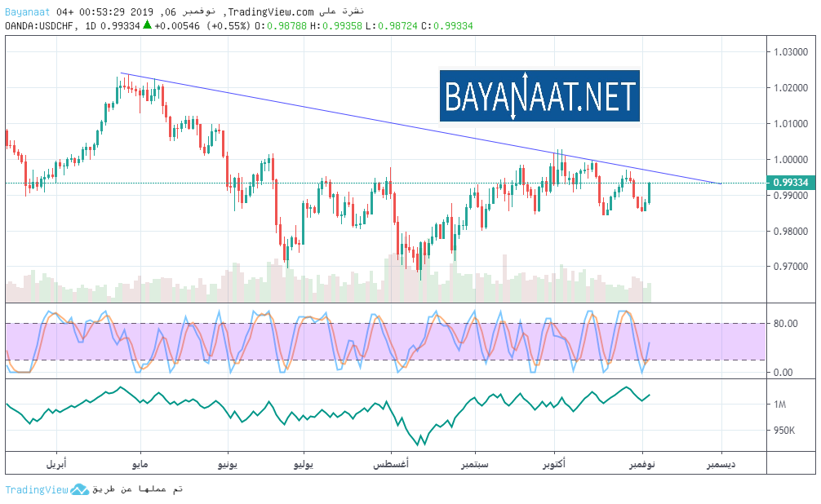This screenshot has width=821, height=504.
Task: Click the TradingView.com text in header
Action: (x=268, y=11)
